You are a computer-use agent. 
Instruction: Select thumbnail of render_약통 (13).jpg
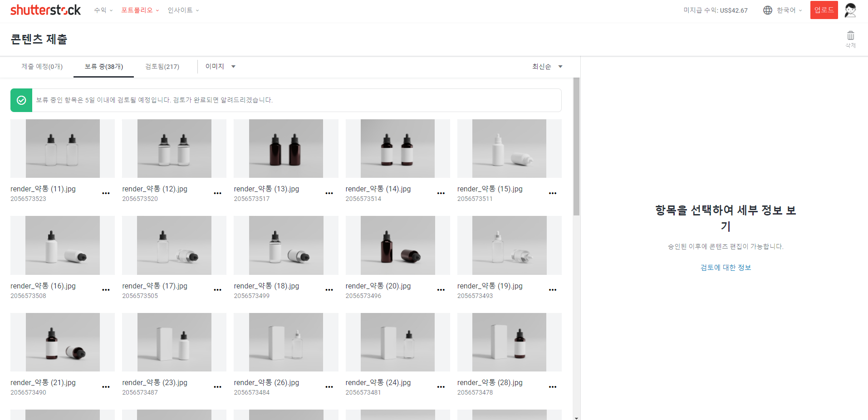(x=286, y=148)
